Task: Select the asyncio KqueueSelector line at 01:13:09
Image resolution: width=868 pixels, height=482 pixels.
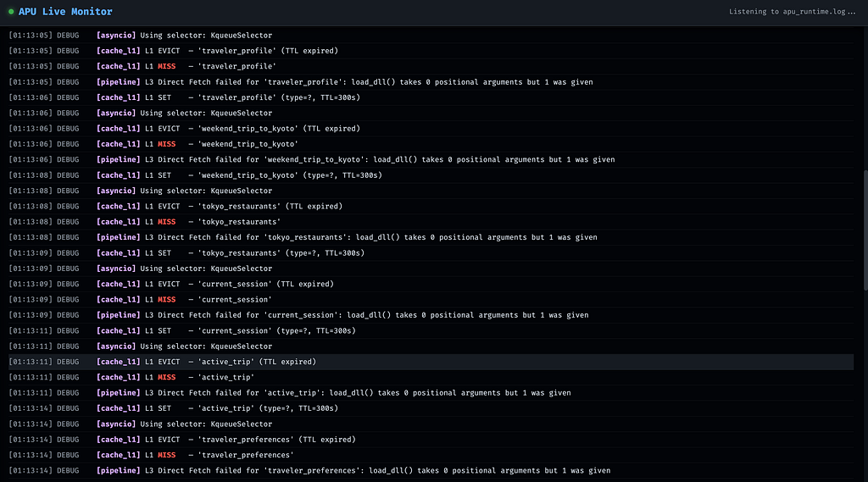Action: [x=431, y=269]
